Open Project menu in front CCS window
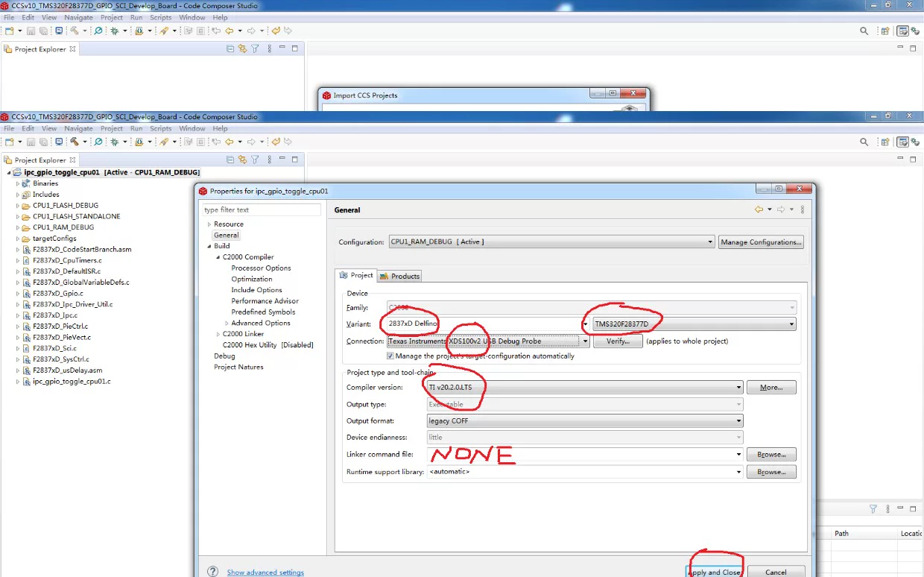Viewport: 924px width, 577px height. (x=112, y=128)
